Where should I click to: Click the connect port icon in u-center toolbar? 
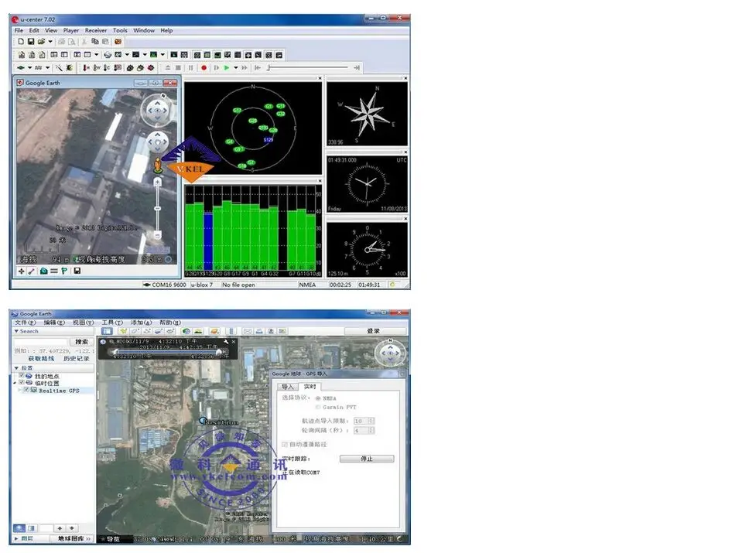coord(21,68)
